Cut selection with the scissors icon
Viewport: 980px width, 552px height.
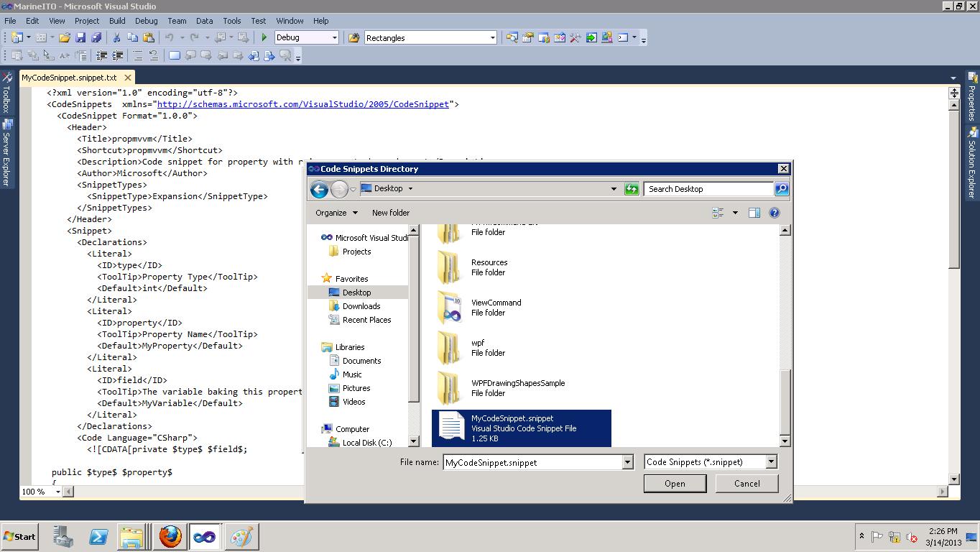116,37
